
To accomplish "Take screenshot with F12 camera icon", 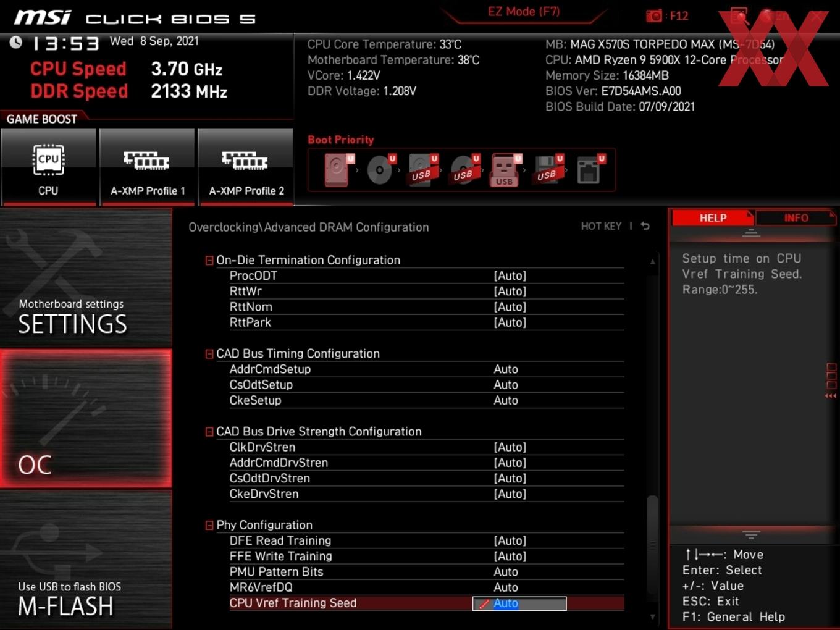I will [653, 16].
